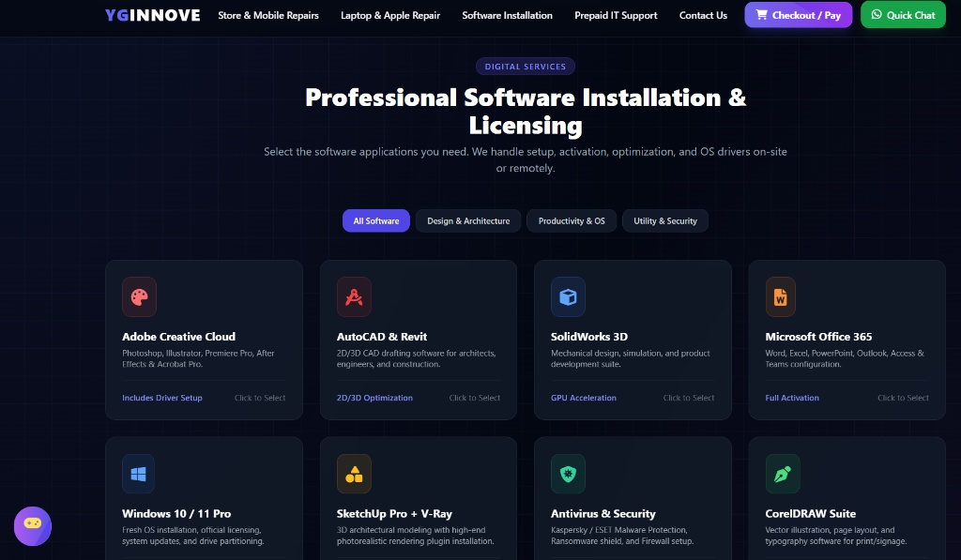961x560 pixels.
Task: Click the DIGITAL SERVICES badge
Action: click(526, 67)
